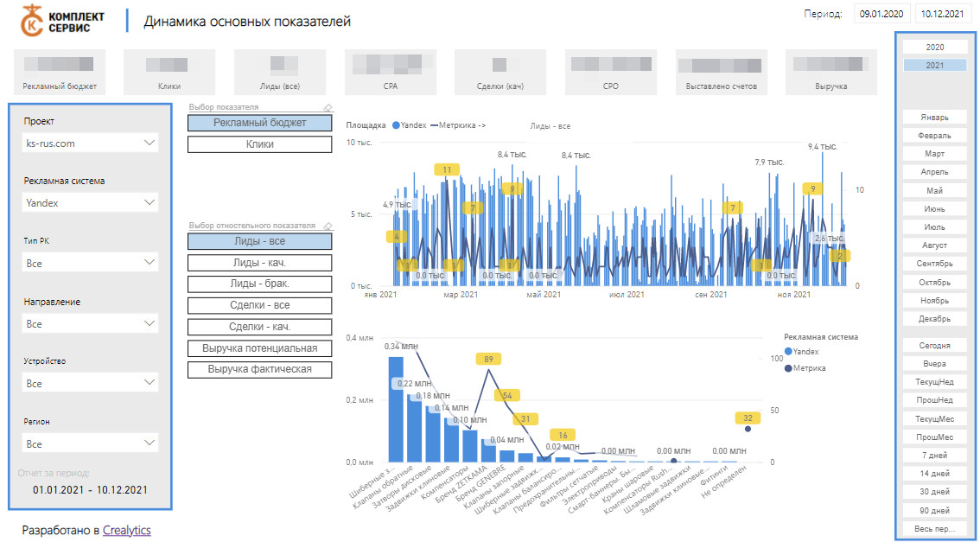980x542 pixels.
Task: Switch metric to Клики
Action: (x=259, y=144)
